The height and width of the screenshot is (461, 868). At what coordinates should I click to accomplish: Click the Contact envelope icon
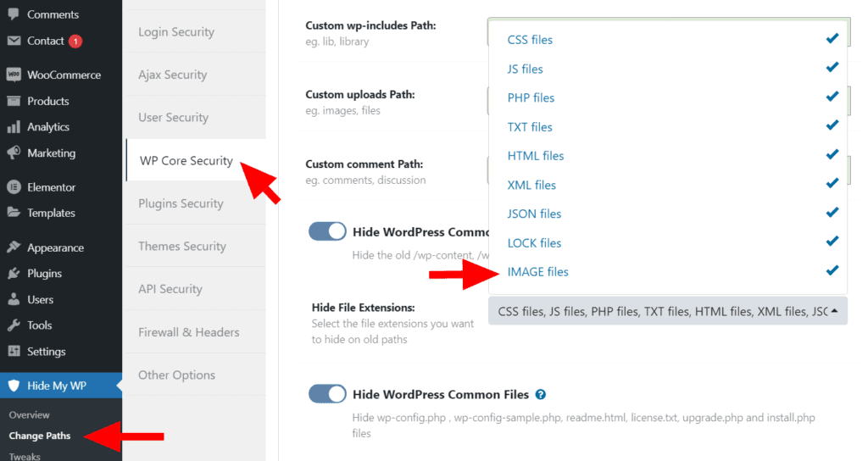click(14, 41)
